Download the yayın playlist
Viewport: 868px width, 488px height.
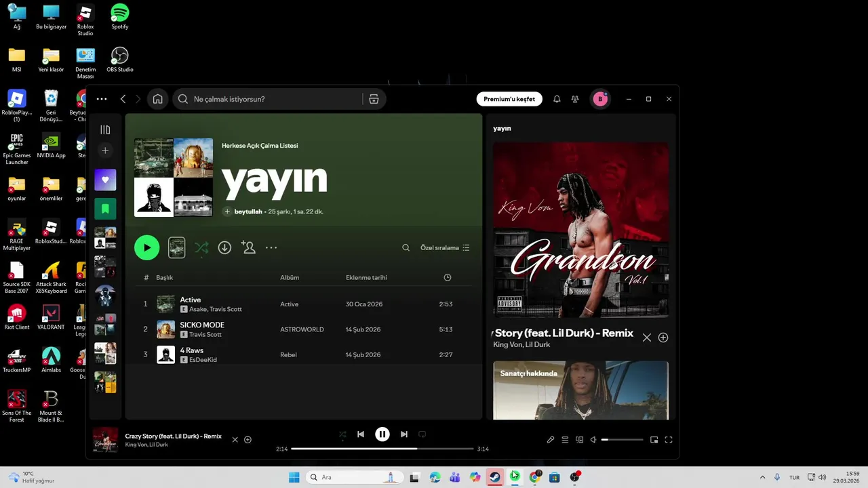pos(224,248)
